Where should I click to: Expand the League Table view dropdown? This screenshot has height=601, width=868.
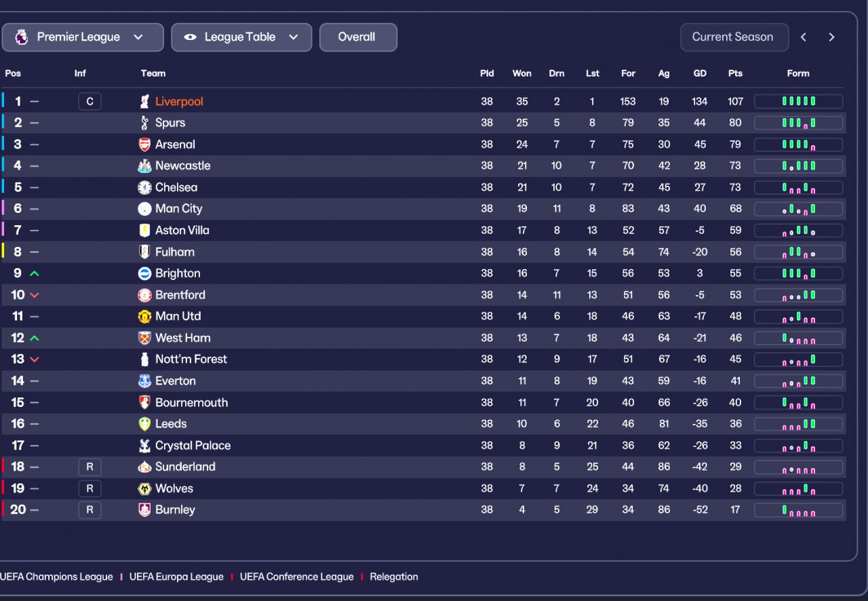241,37
